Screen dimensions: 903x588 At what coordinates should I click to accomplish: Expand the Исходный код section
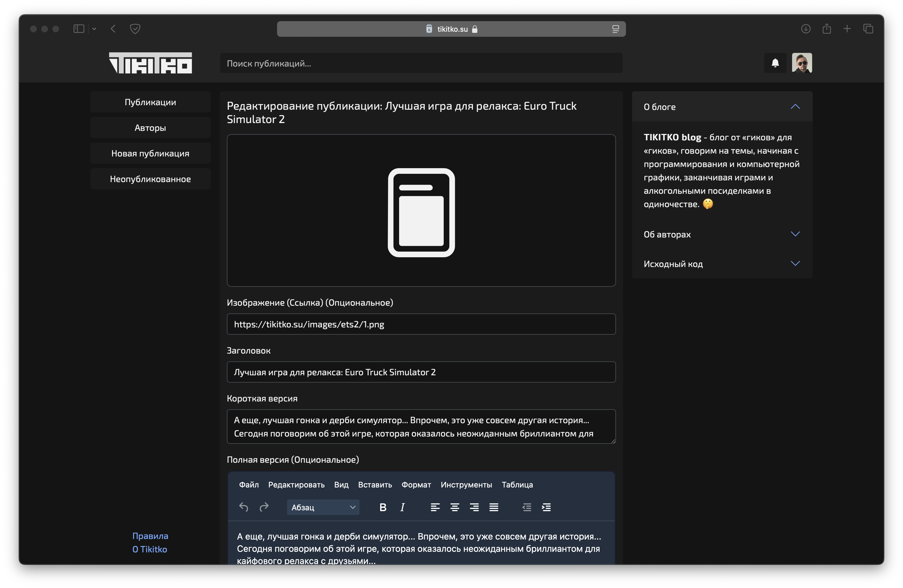pos(795,263)
